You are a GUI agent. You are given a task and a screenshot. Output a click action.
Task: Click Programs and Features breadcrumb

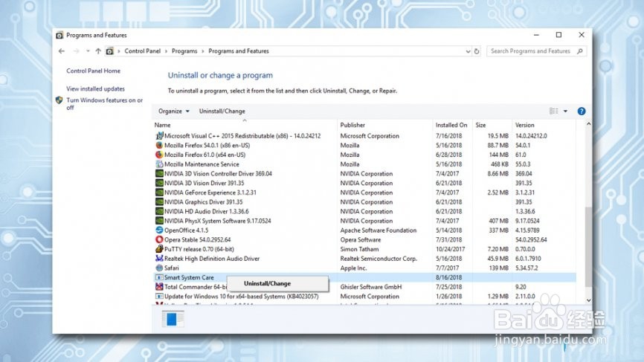coord(239,51)
